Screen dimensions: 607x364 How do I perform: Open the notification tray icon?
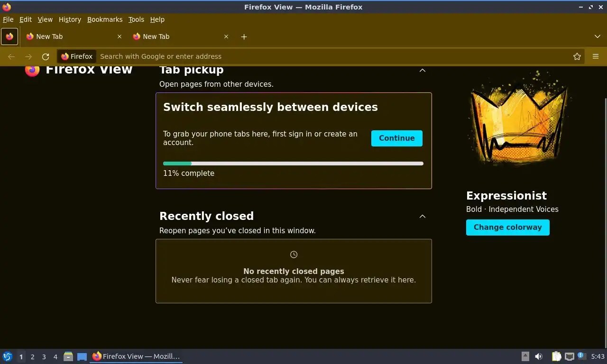coord(582,356)
